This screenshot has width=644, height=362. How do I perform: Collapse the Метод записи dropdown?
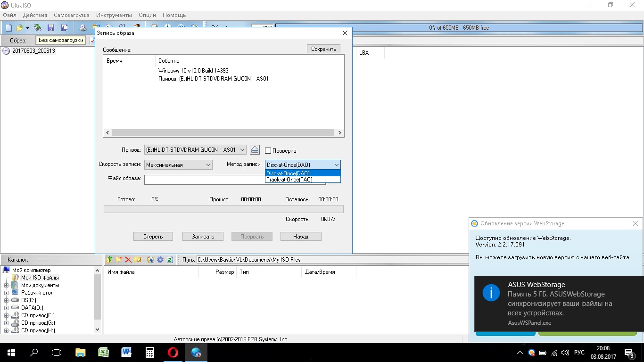336,165
